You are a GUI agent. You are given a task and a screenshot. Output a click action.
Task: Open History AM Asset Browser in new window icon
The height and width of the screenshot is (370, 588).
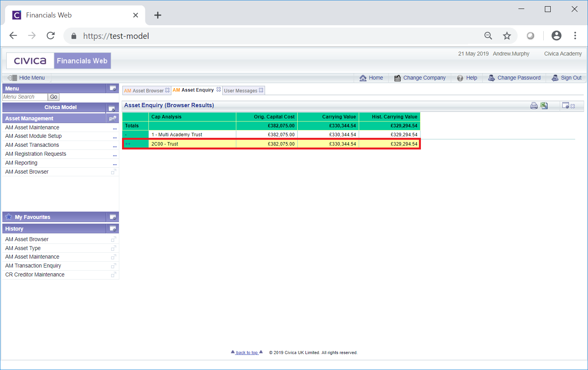click(113, 239)
